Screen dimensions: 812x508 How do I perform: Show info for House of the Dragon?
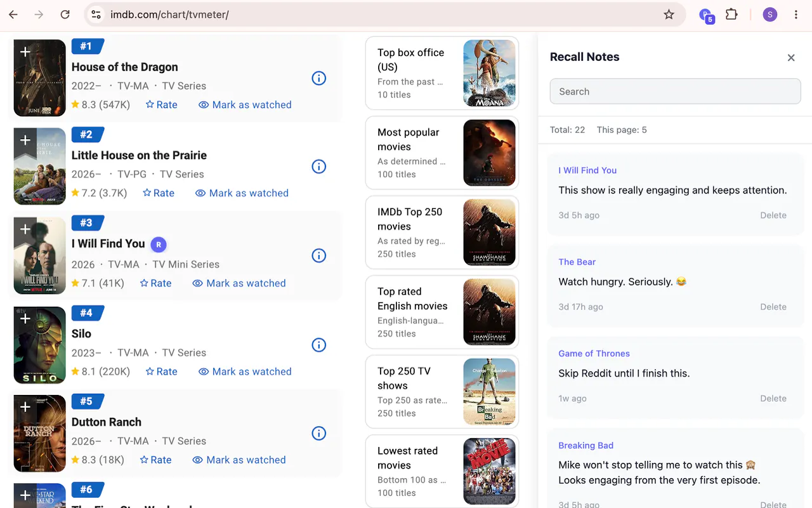point(319,78)
